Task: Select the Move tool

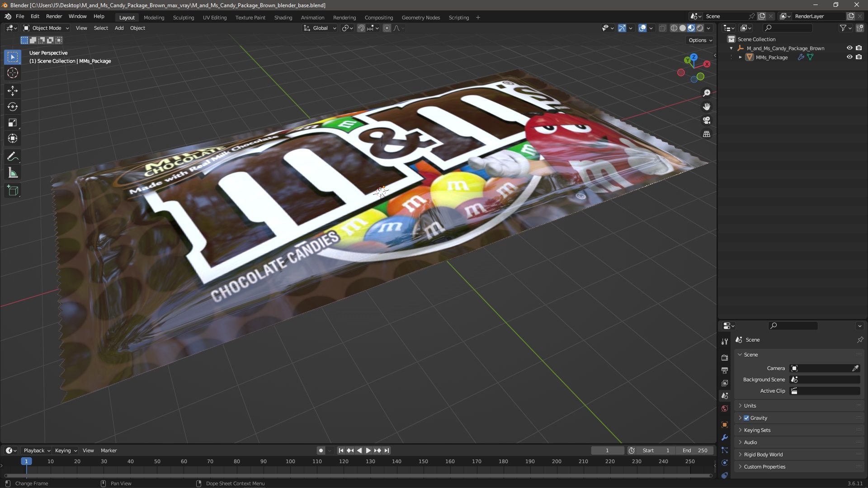Action: 13,91
